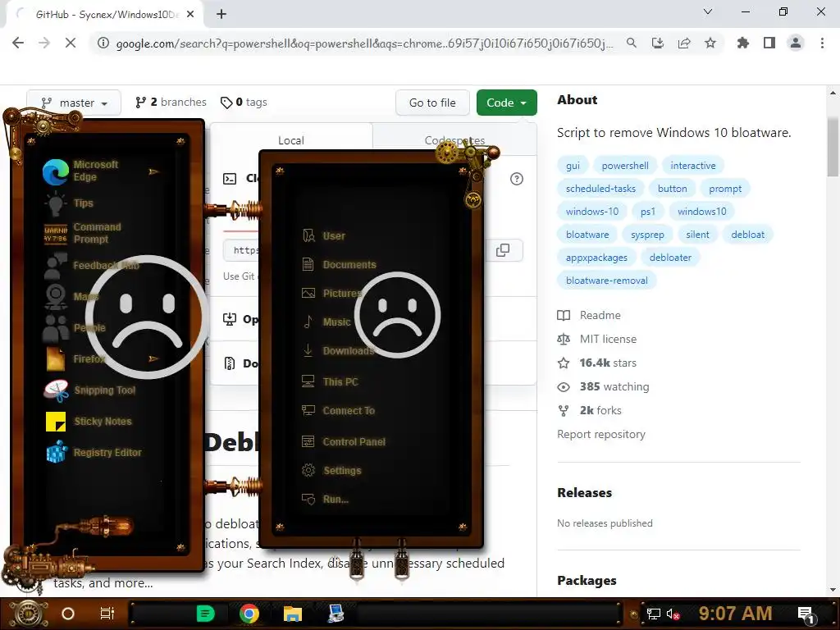Open Task View on the taskbar
Screen dimensions: 840x630
point(107,614)
